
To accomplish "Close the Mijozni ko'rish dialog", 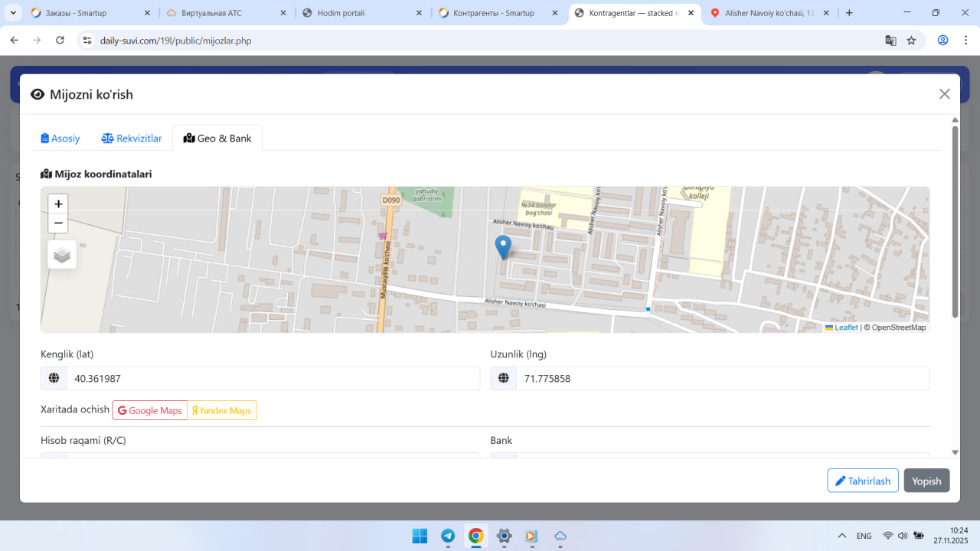I will [x=944, y=94].
